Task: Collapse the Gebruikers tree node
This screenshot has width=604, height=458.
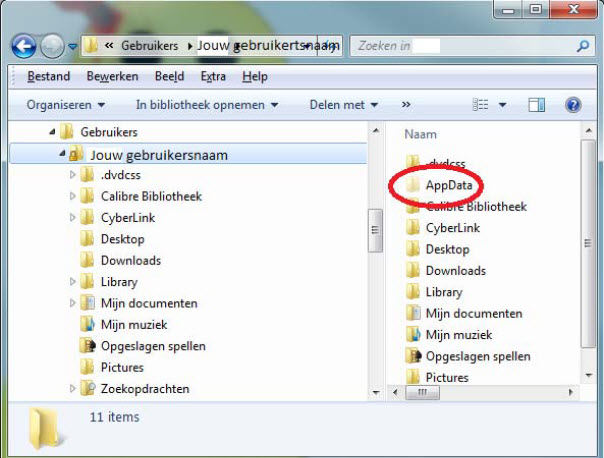Action: click(52, 132)
